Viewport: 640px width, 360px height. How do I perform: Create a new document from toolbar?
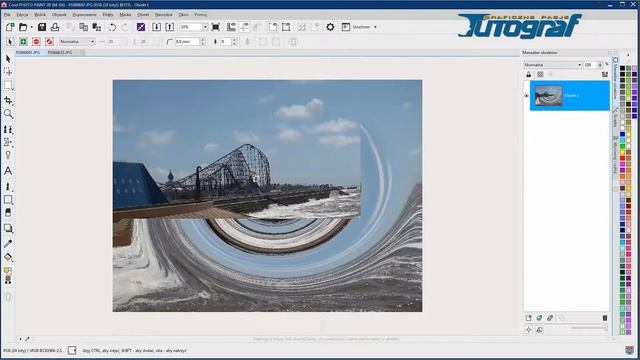tap(10, 27)
